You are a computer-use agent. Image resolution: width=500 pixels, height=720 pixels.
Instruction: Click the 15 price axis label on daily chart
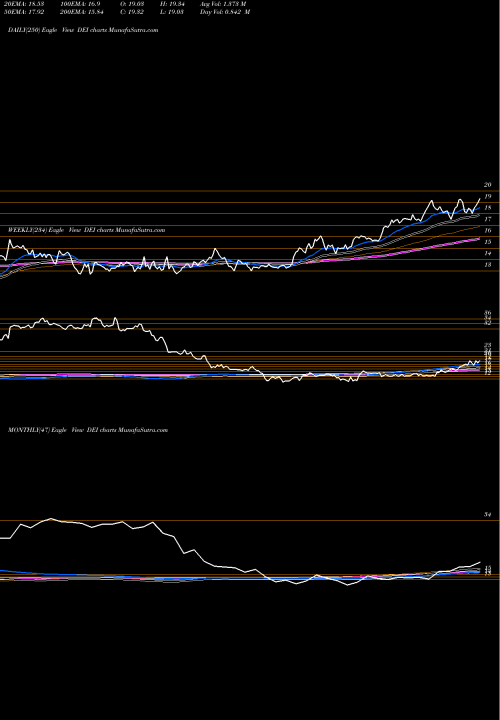[x=488, y=242]
